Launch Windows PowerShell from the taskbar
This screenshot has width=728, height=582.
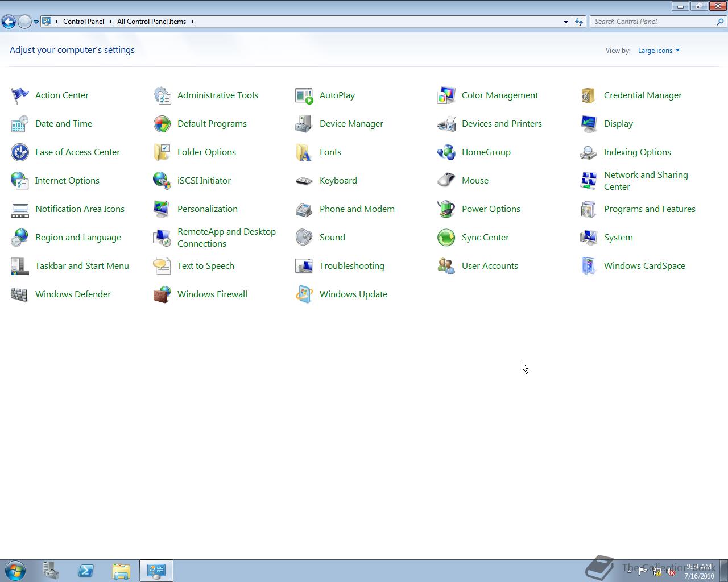point(86,571)
